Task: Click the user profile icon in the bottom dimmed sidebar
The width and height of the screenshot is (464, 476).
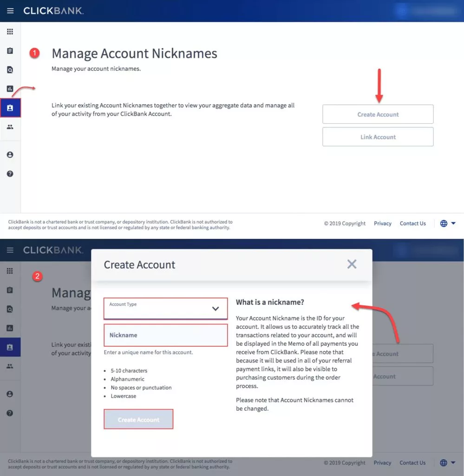Action: tap(10, 394)
